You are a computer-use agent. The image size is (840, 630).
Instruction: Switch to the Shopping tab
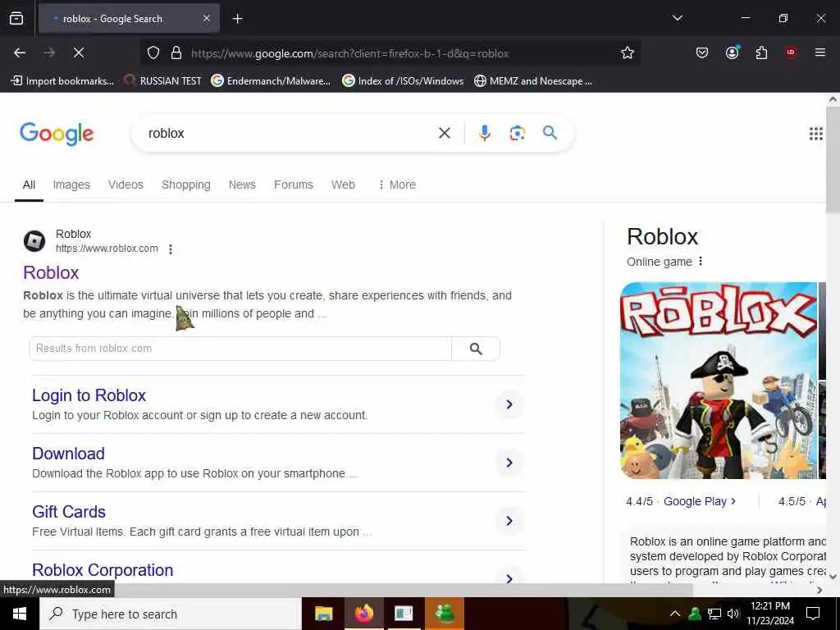coord(186,185)
